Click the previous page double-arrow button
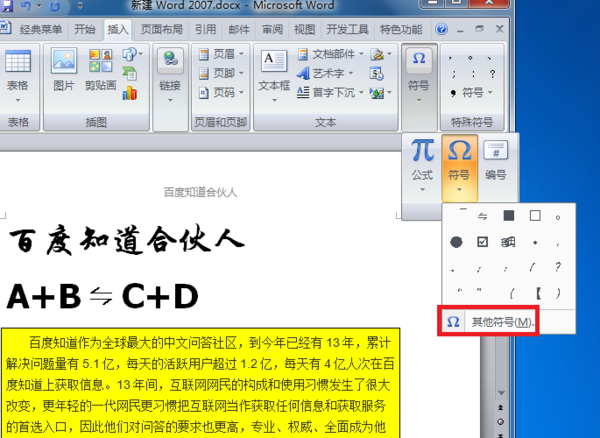The width and height of the screenshot is (600, 438). [501, 408]
